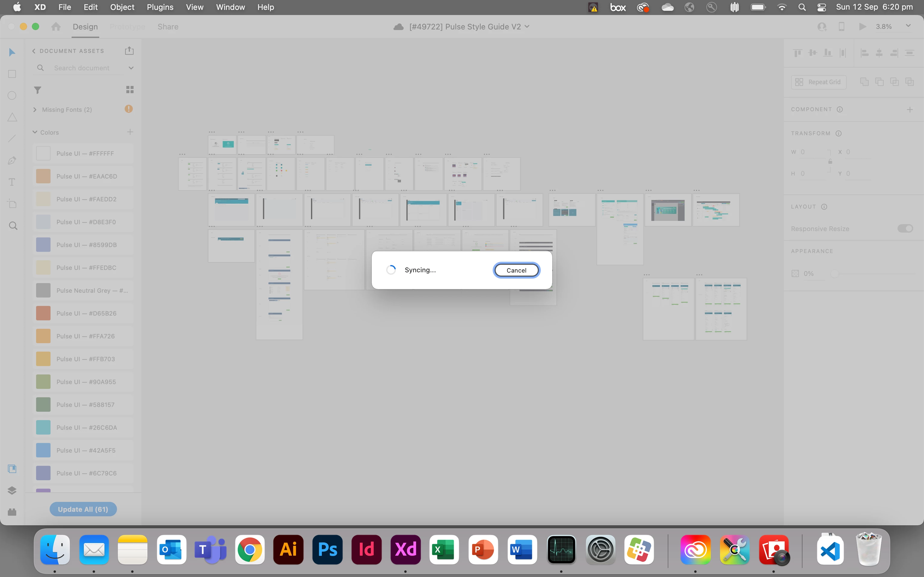924x577 pixels.
Task: Switch to the Share tab
Action: (x=168, y=27)
